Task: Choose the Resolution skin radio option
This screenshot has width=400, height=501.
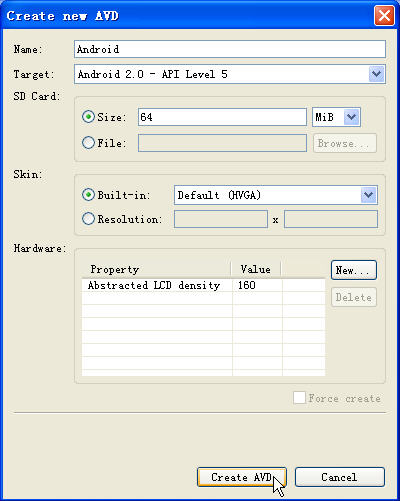Action: (88, 219)
